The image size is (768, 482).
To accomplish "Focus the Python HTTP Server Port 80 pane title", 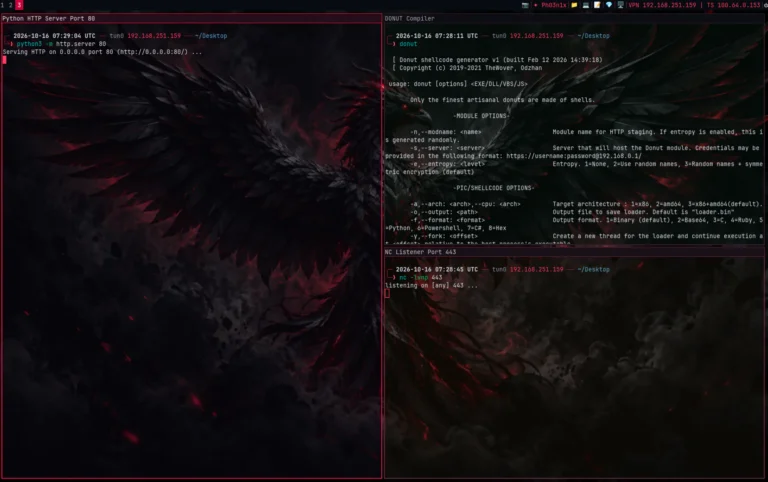I will (x=48, y=19).
